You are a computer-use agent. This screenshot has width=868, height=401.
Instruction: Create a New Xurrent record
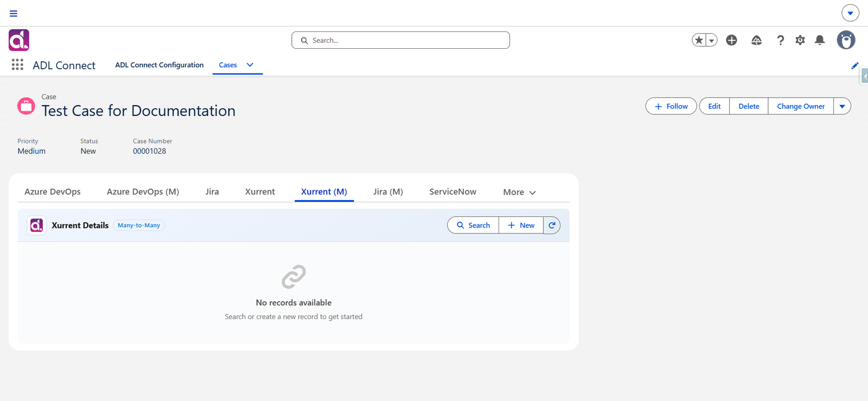[521, 225]
